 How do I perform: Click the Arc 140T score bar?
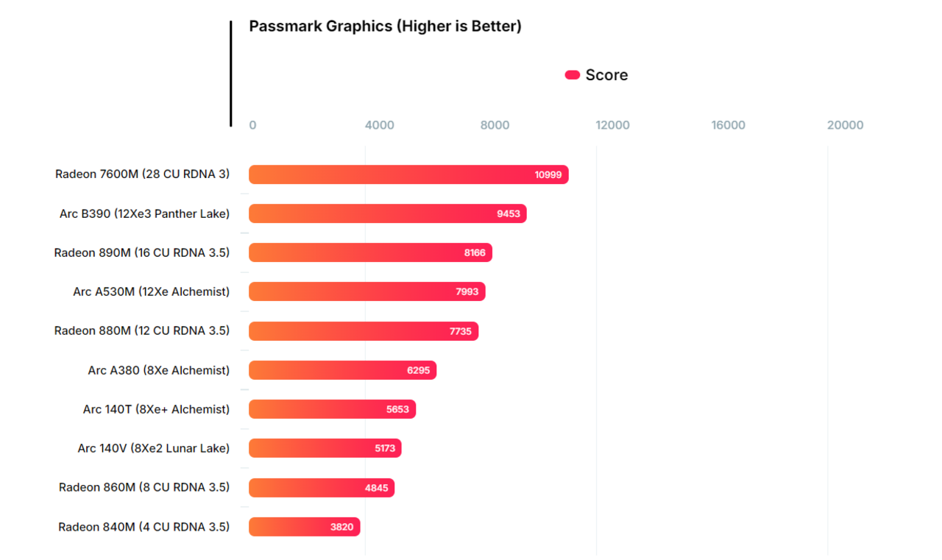click(332, 409)
